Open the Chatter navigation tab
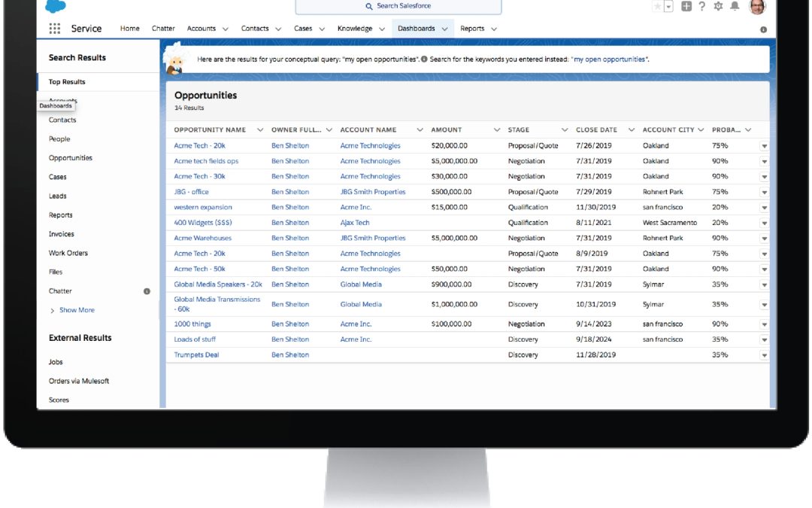The height and width of the screenshot is (508, 812). point(163,29)
